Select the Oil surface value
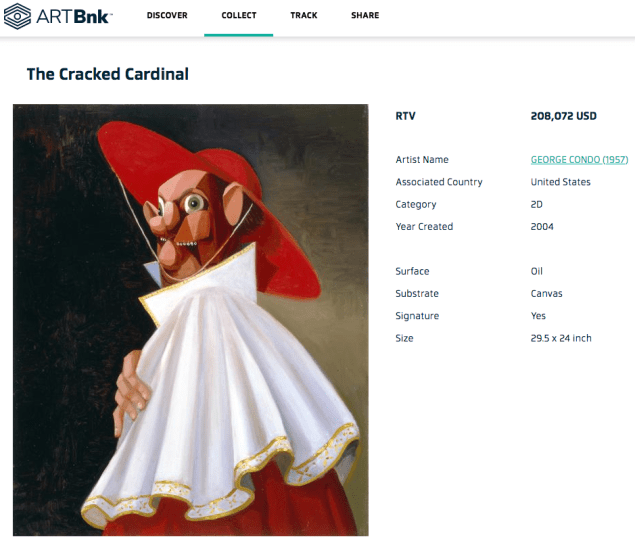Image resolution: width=635 pixels, height=543 pixels. click(537, 271)
